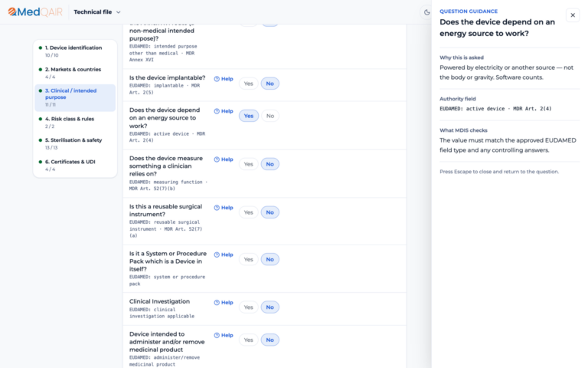Go to 4. Risk class & rules section
Screen dimensions: 588x368
point(75,123)
